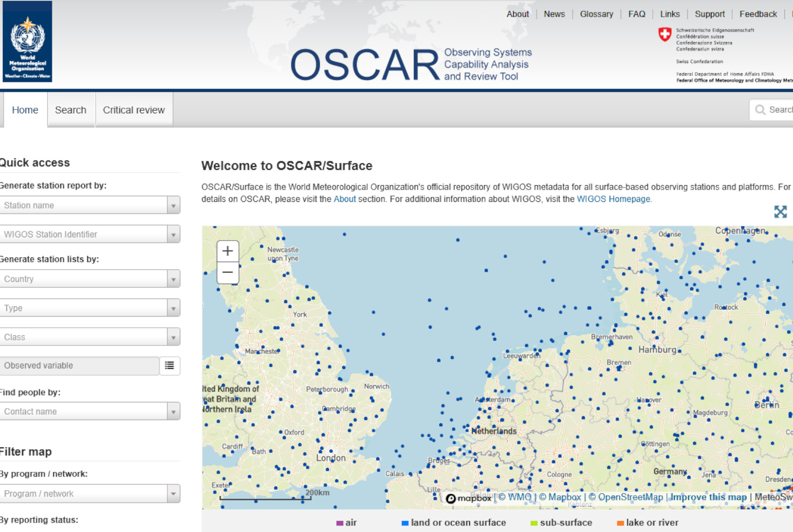Click the London label on the map
793x532 pixels.
(331, 458)
